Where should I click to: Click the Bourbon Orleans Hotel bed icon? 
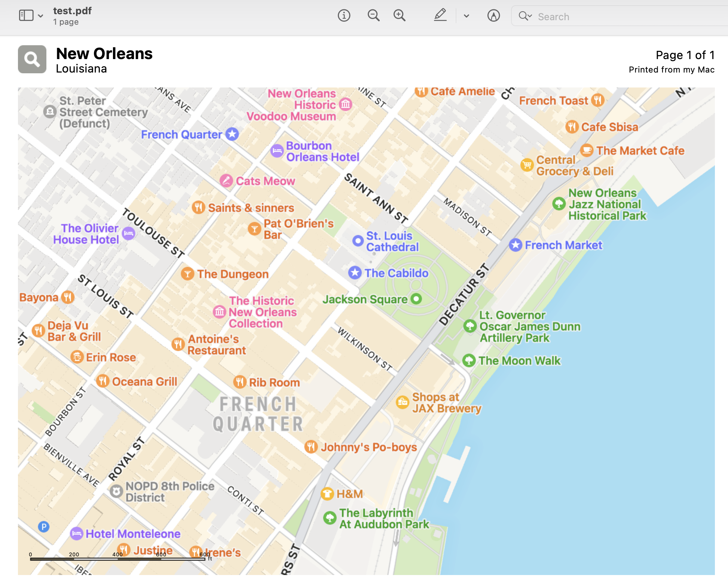[x=277, y=151]
